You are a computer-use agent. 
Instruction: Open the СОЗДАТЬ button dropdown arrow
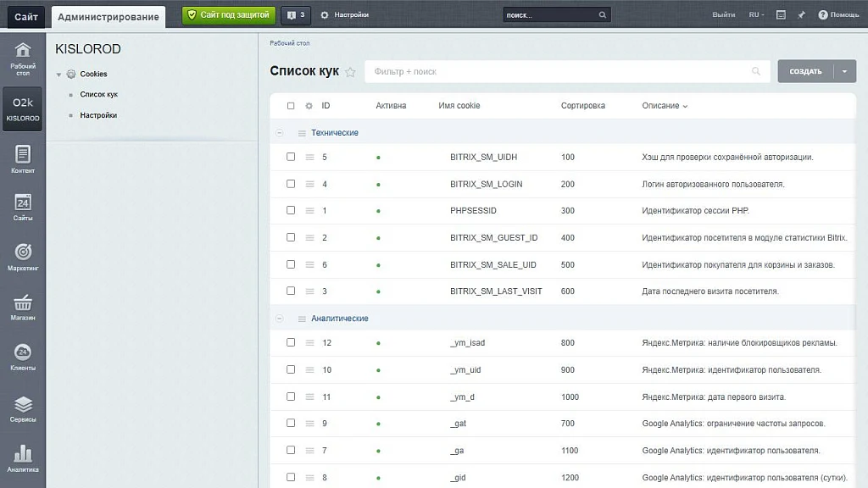[845, 71]
